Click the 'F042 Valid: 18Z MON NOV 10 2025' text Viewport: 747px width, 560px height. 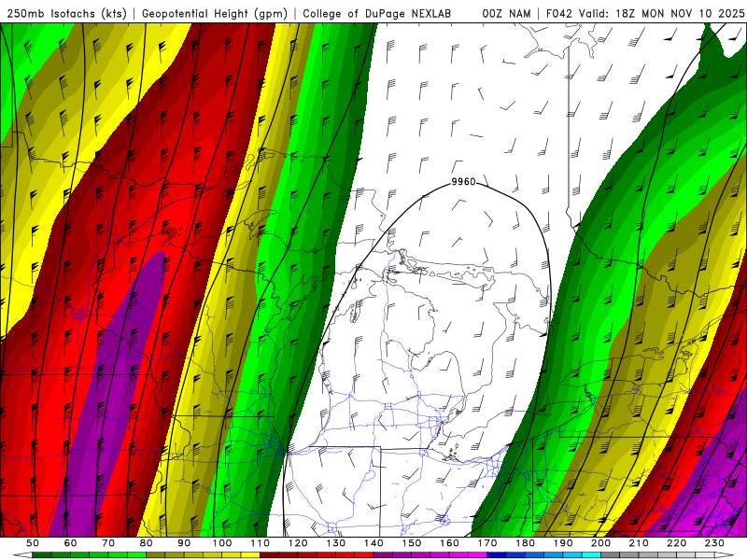point(645,14)
